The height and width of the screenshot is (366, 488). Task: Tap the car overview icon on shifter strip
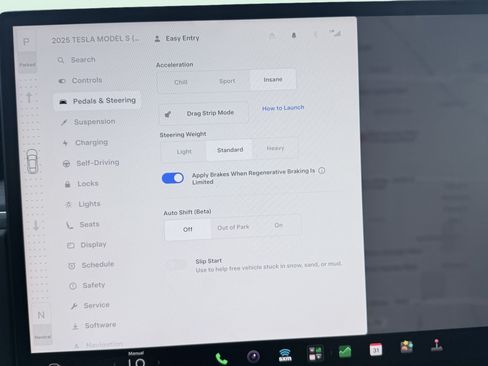pyautogui.click(x=32, y=161)
